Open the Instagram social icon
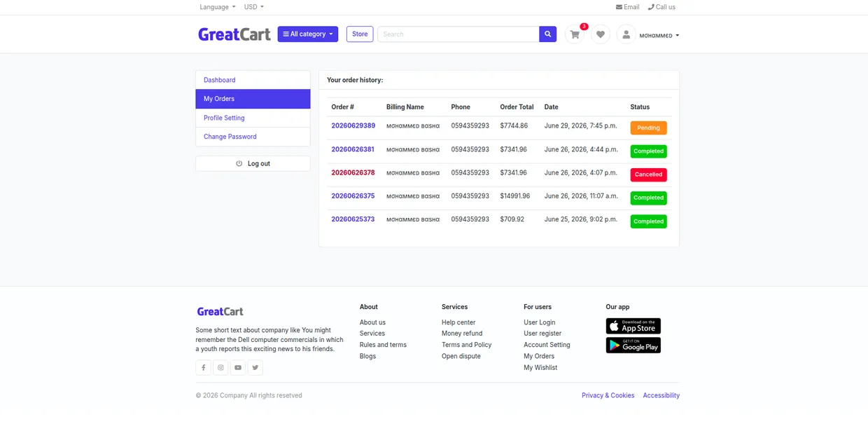Screen dimensions: 868x438 220,367
